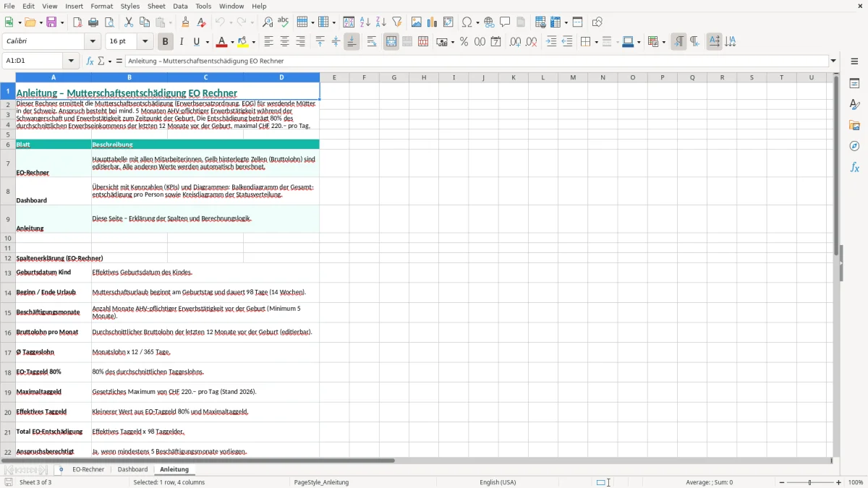Click row 12 header

[8, 258]
